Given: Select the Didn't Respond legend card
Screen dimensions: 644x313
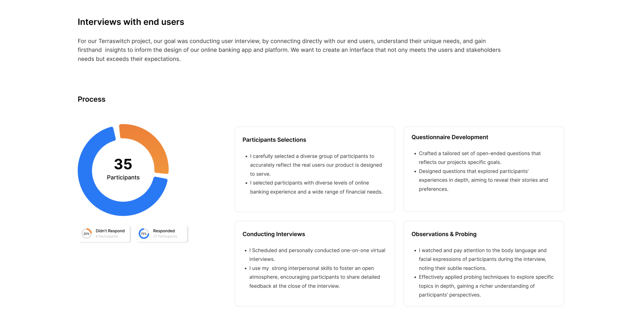Looking at the screenshot, I should (x=104, y=234).
